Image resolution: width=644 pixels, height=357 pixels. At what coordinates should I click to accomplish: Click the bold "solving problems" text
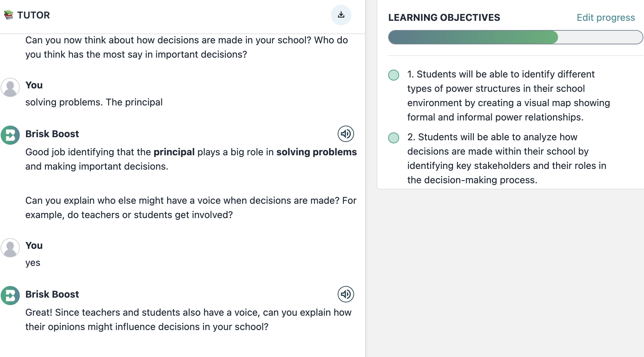coord(316,152)
